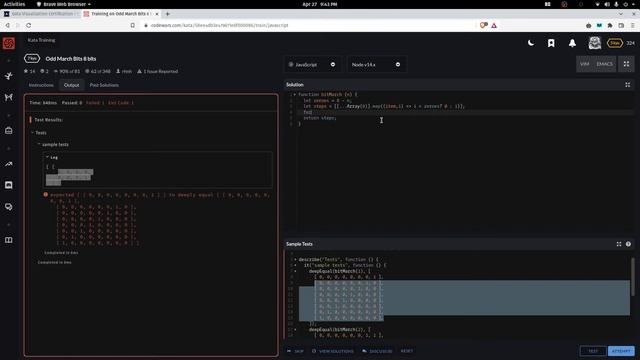Open the Brave Web Browser app menu
Image resolution: width=640 pixels, height=360 pixels.
click(64, 4)
